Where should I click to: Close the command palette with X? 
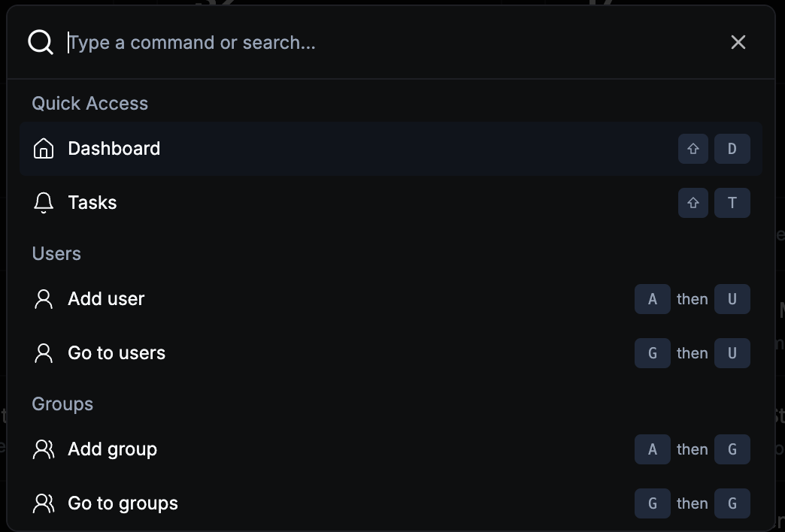(x=738, y=42)
